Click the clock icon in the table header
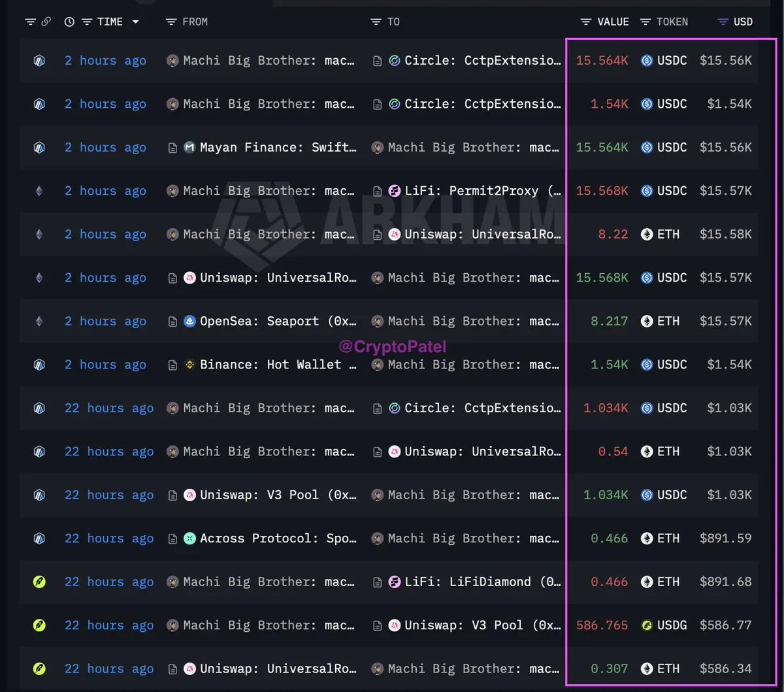Screen dimensions: 784x692 pos(69,22)
